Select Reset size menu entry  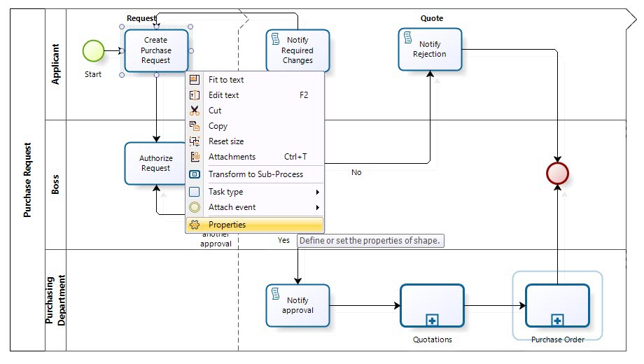[255, 141]
